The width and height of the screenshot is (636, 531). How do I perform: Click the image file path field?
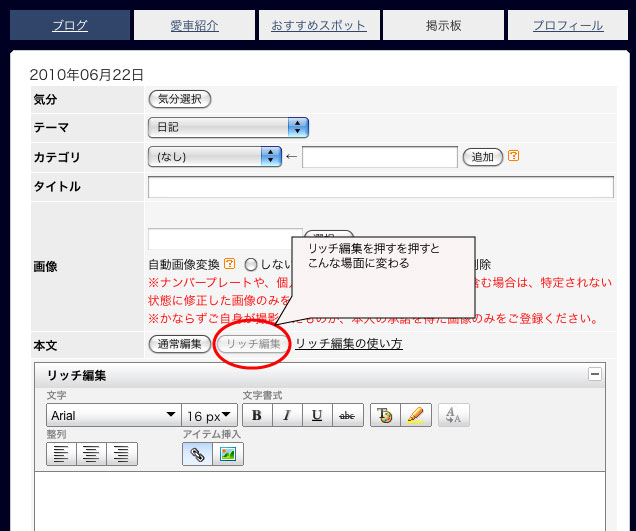coord(225,239)
